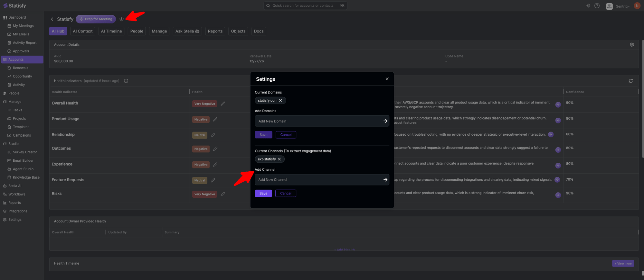Submit new channel with arrow icon

[x=385, y=180]
